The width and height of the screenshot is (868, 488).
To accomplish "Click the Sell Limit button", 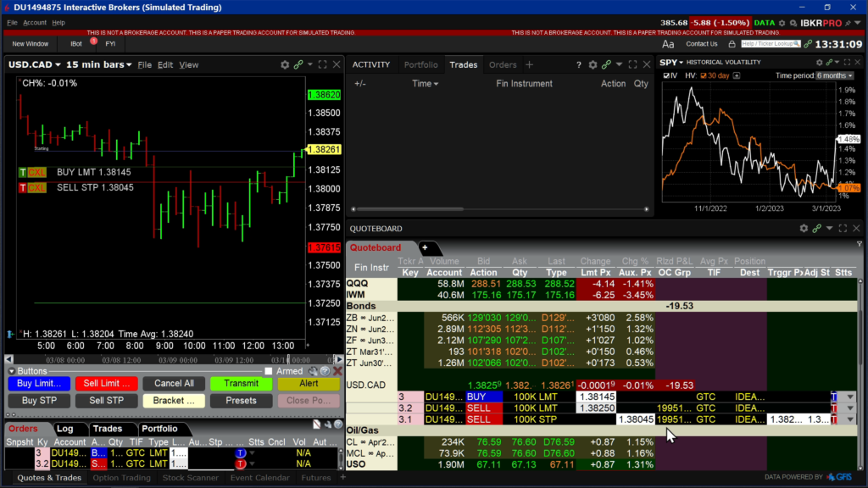I will click(106, 384).
